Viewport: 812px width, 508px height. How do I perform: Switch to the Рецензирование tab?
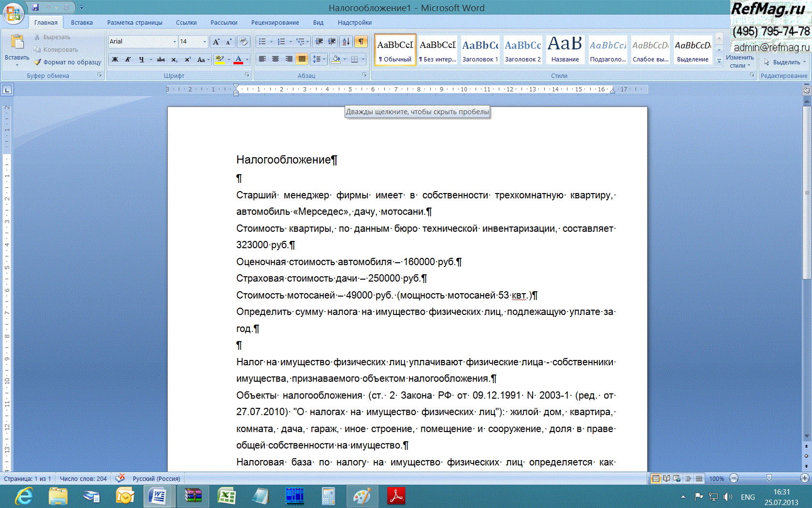[275, 22]
